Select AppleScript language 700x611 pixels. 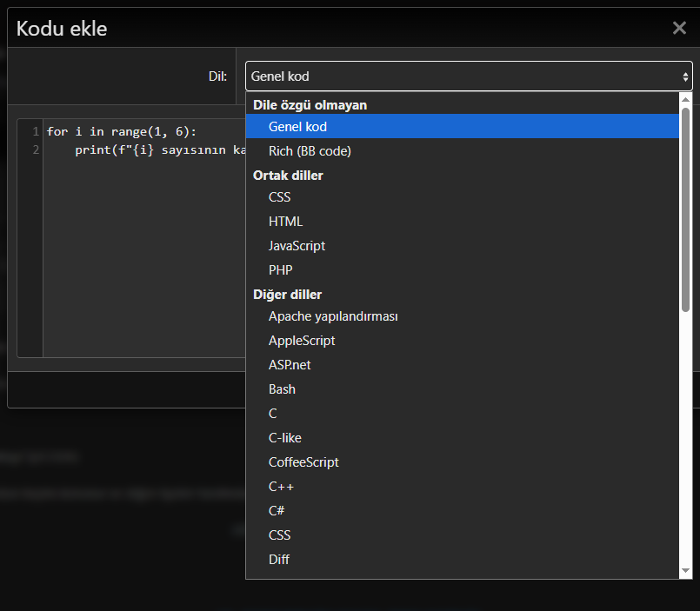tap(462, 341)
